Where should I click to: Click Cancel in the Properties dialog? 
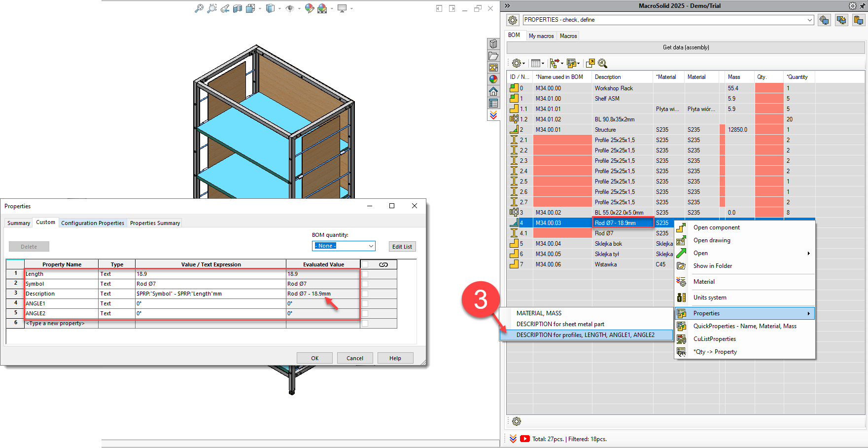[x=355, y=358]
